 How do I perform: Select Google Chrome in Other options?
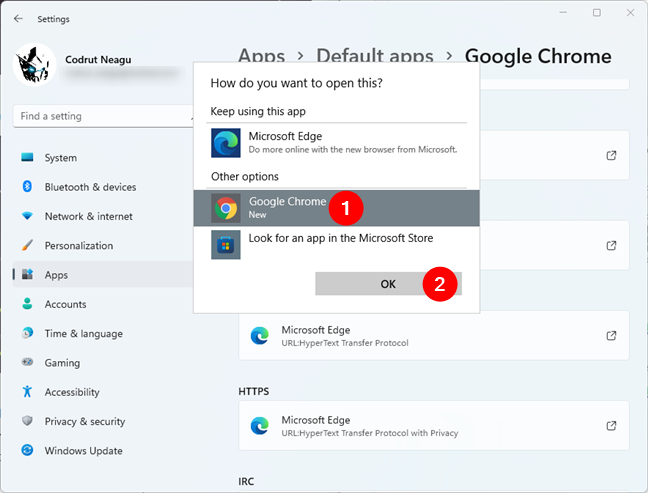(x=336, y=208)
